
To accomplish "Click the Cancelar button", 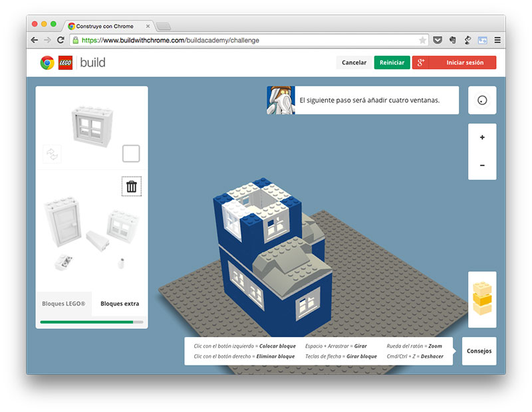I will click(354, 62).
